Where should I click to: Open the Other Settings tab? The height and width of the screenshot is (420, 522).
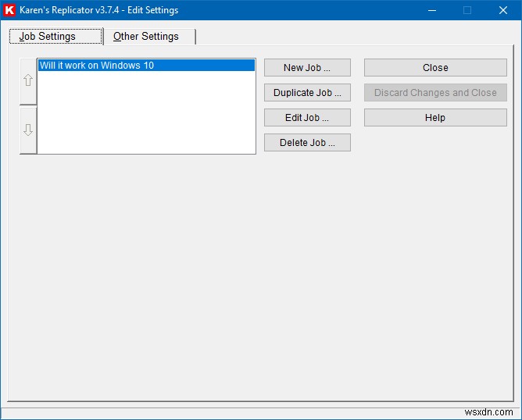(x=149, y=36)
